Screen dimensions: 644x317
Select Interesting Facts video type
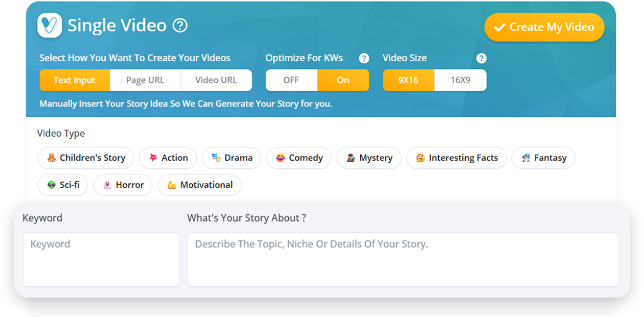coord(456,158)
